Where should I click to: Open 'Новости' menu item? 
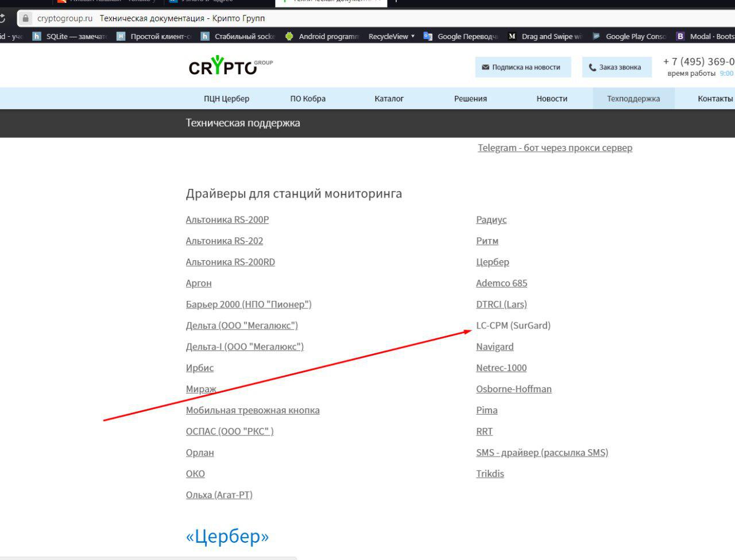click(552, 98)
